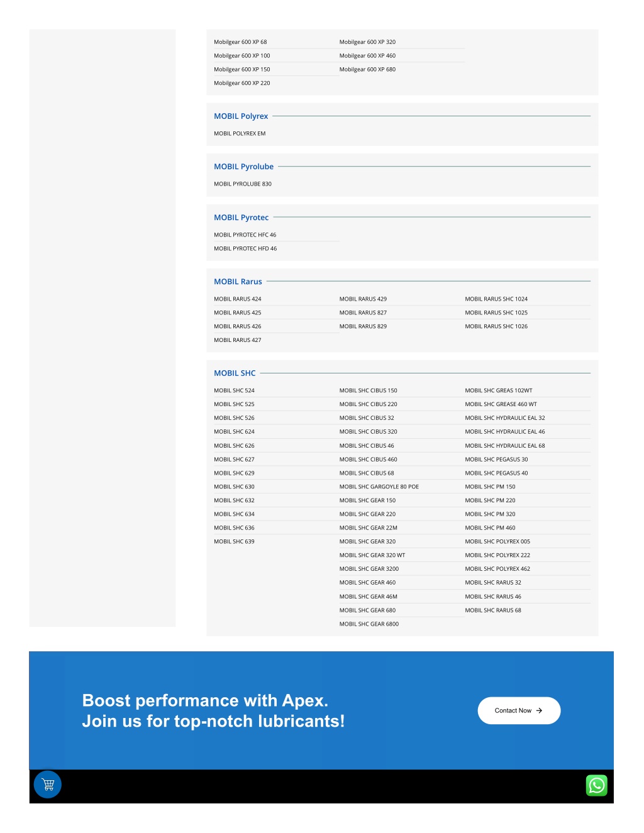Select Mobilgear 600 XP 100
The width and height of the screenshot is (644, 833).
(242, 56)
